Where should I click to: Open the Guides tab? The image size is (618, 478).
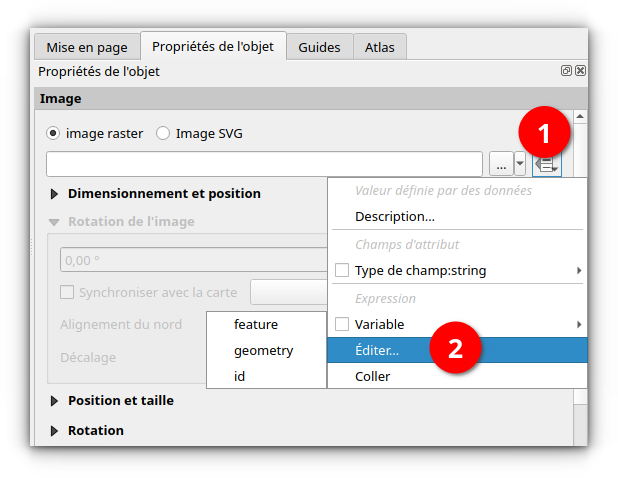tap(319, 47)
